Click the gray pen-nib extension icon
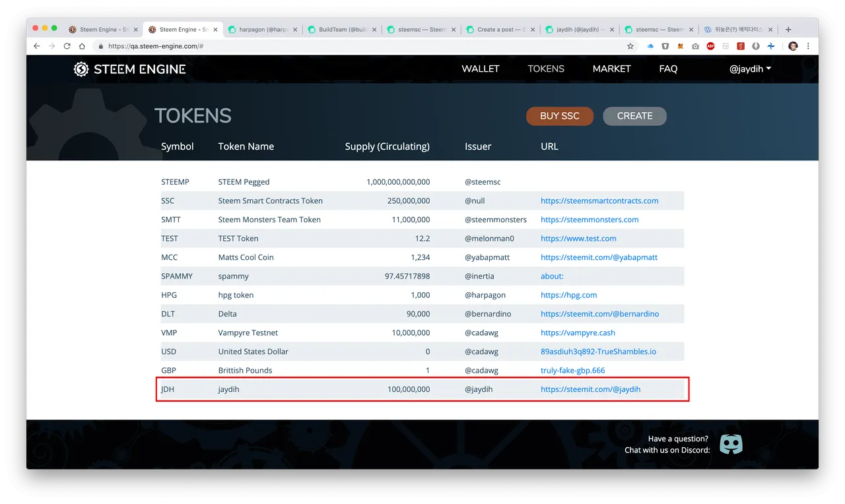The height and width of the screenshot is (504, 845). point(756,46)
